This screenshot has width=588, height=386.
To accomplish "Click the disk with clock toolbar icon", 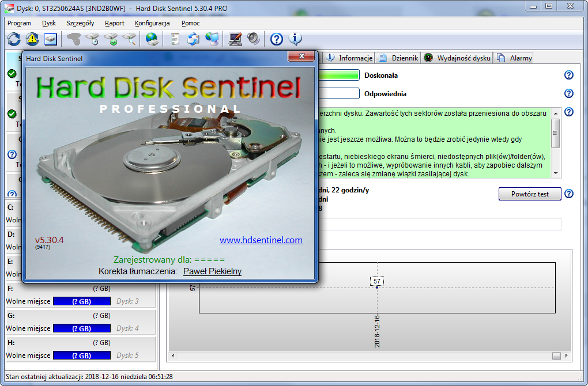I will pyautogui.click(x=92, y=39).
